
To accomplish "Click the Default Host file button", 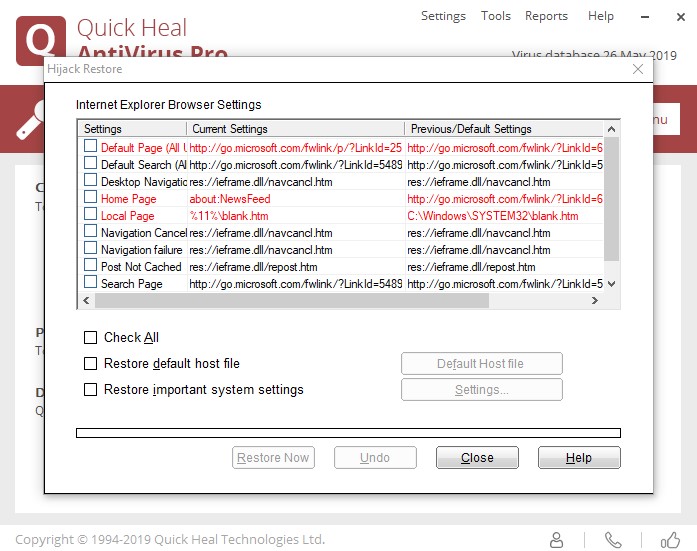I will 481,364.
